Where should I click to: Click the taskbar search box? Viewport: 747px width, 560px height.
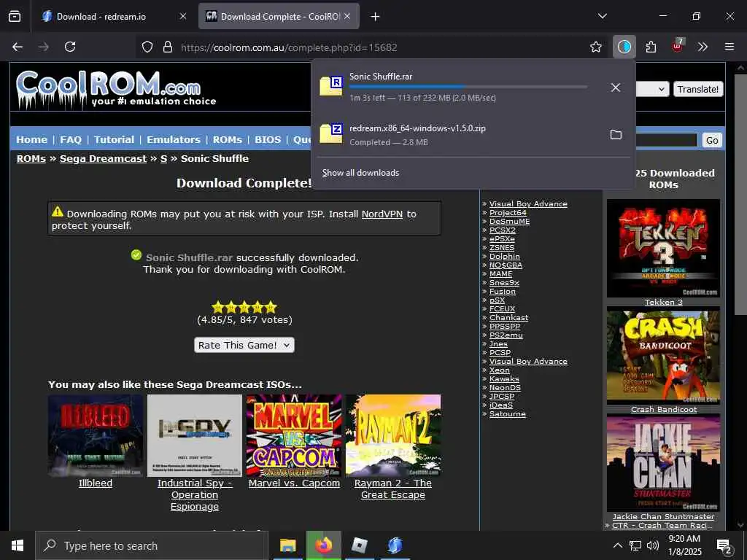click(x=152, y=545)
